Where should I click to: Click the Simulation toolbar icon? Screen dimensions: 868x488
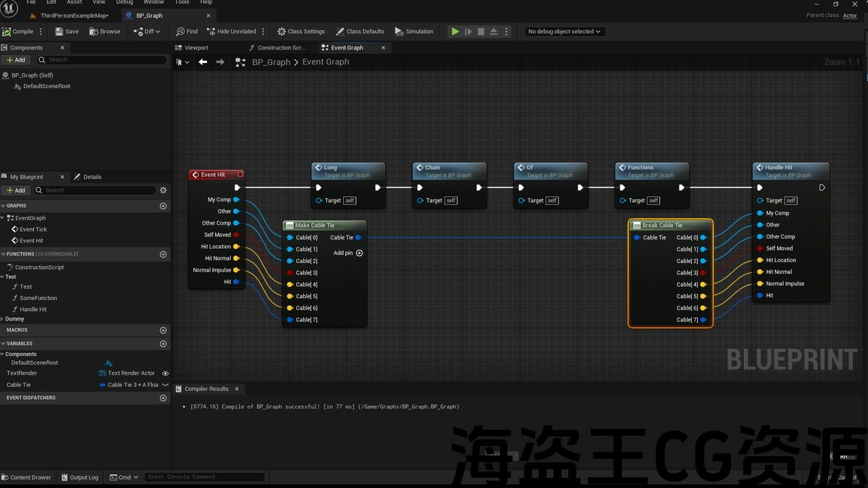[399, 31]
